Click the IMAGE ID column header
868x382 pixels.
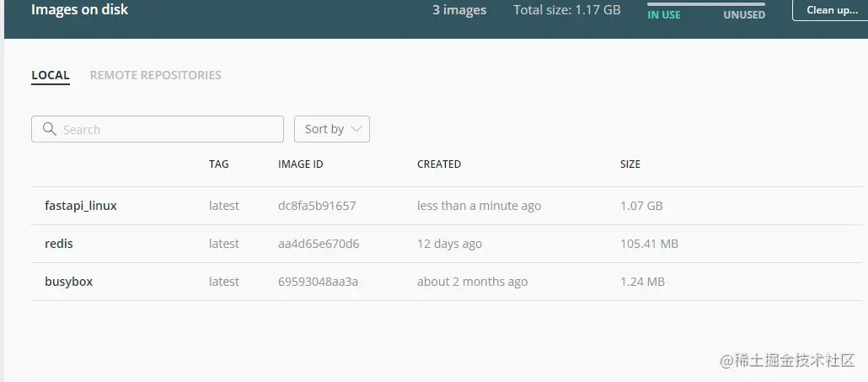301,164
